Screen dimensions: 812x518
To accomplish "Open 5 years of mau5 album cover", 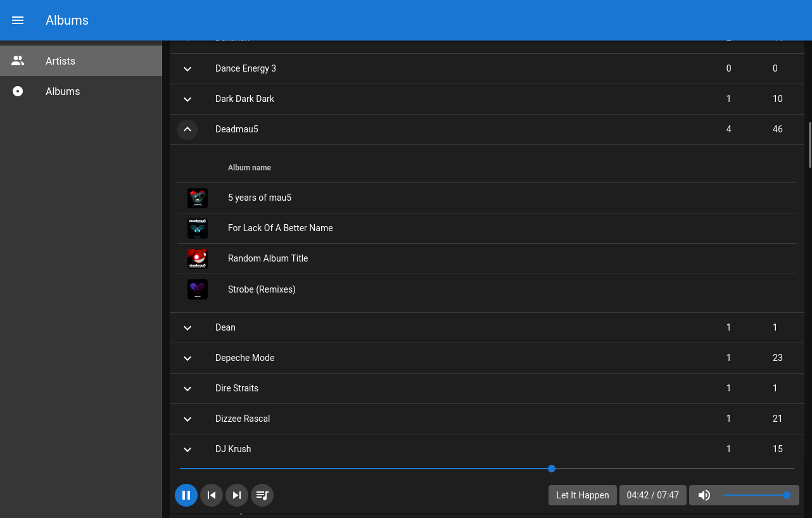I will (198, 198).
